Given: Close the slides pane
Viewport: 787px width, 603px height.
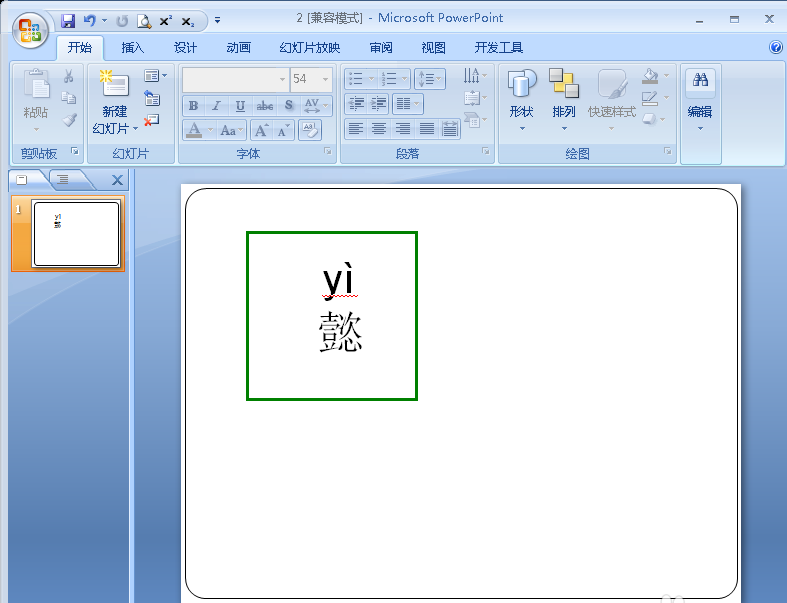Looking at the screenshot, I should [117, 180].
